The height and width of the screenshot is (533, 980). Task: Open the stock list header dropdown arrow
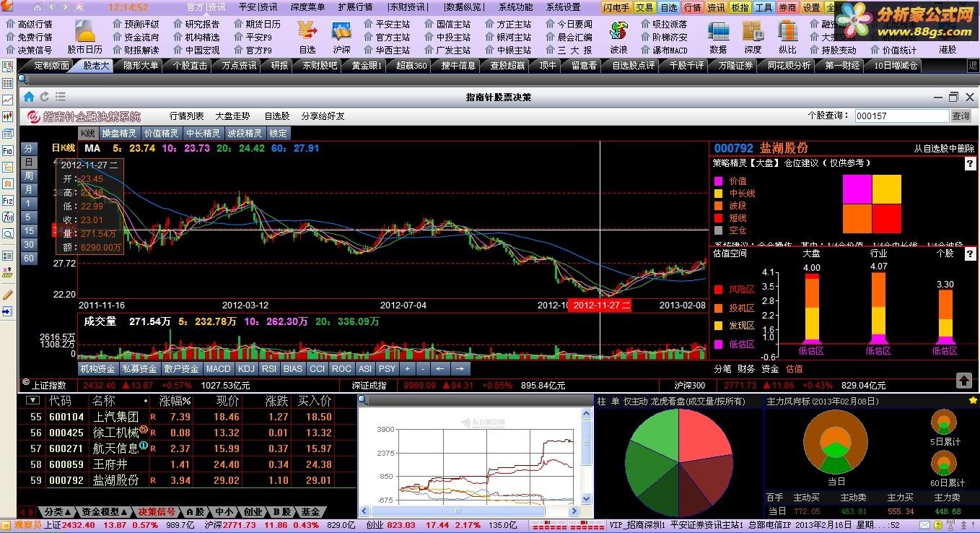[32, 400]
